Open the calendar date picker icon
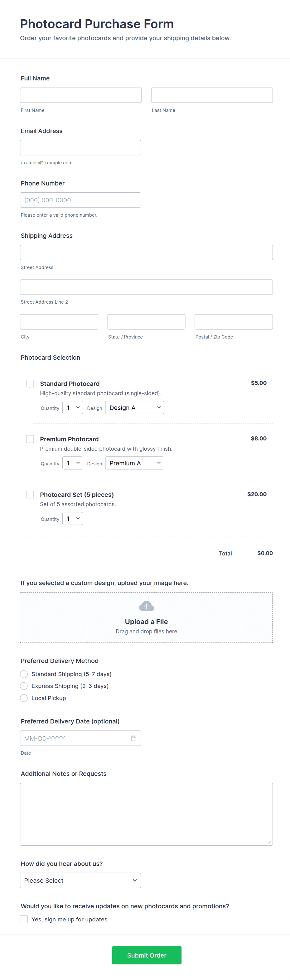The width and height of the screenshot is (290, 980). click(133, 738)
